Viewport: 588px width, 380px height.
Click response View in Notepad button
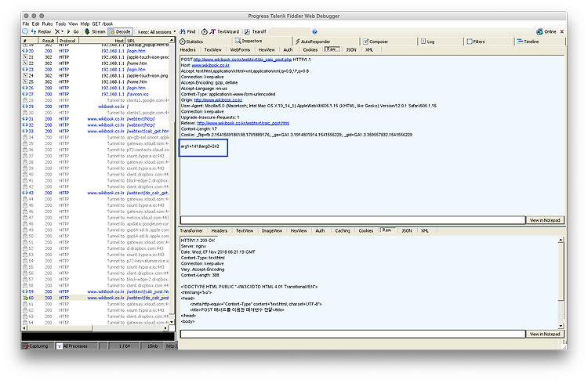545,334
